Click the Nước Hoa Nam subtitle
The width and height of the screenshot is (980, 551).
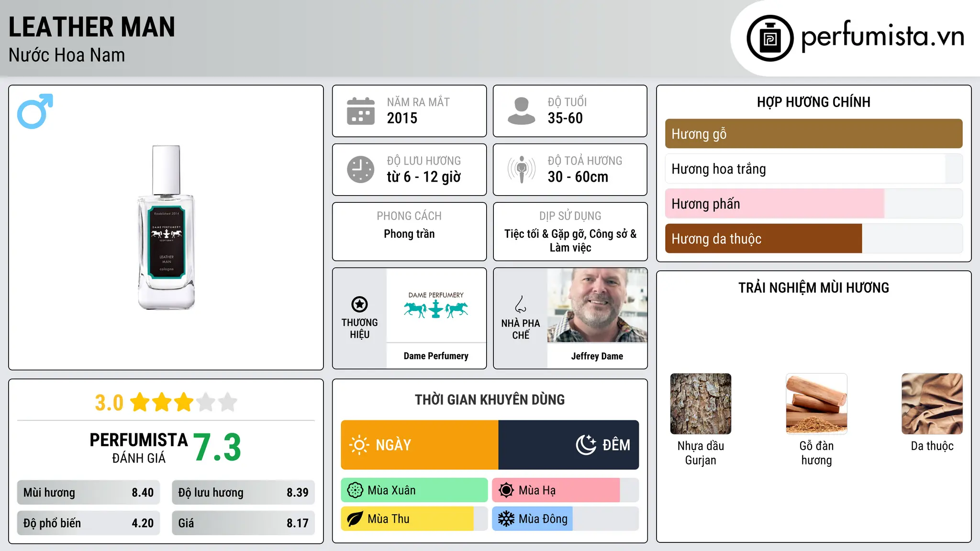[x=67, y=55]
